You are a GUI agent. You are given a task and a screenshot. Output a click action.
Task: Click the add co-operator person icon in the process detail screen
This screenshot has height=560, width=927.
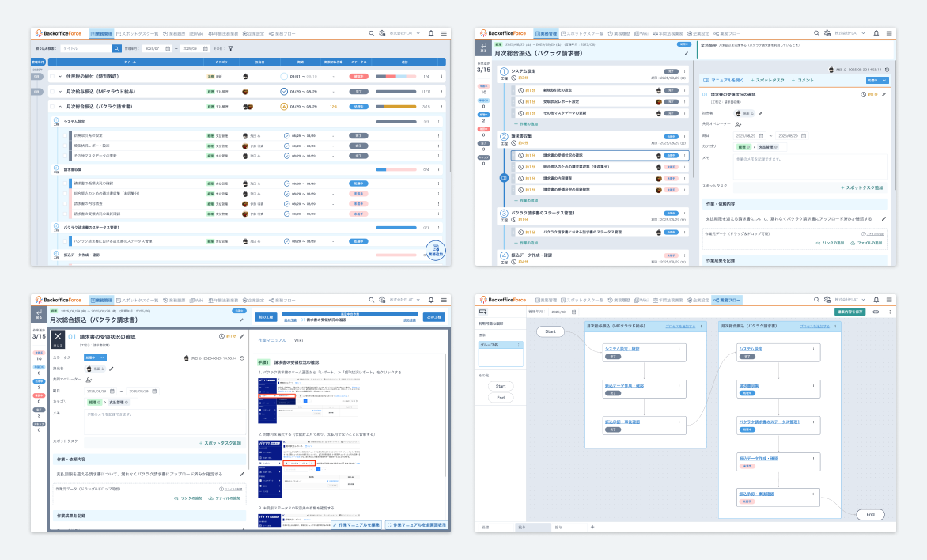[x=738, y=124]
